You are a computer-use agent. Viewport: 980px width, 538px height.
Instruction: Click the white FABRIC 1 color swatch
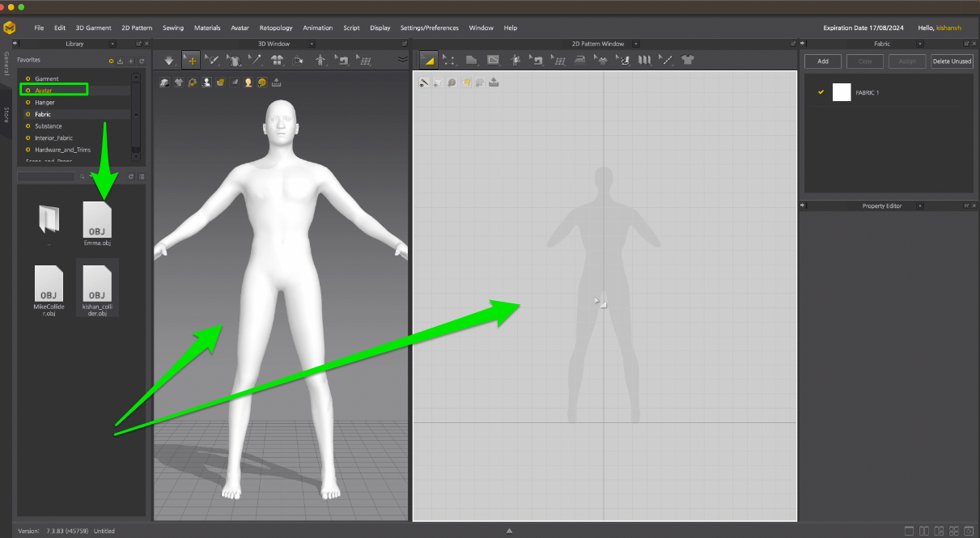click(x=842, y=92)
